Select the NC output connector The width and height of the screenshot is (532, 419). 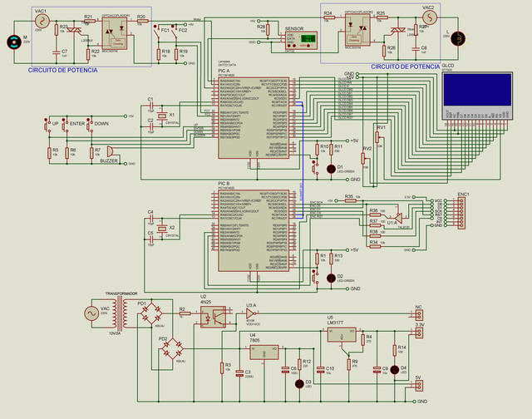tap(419, 315)
